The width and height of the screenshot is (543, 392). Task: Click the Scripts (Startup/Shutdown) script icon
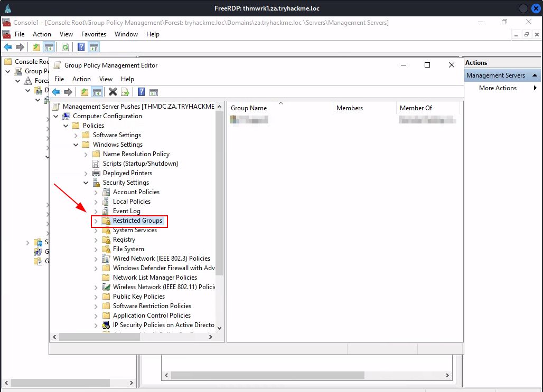pyautogui.click(x=96, y=164)
